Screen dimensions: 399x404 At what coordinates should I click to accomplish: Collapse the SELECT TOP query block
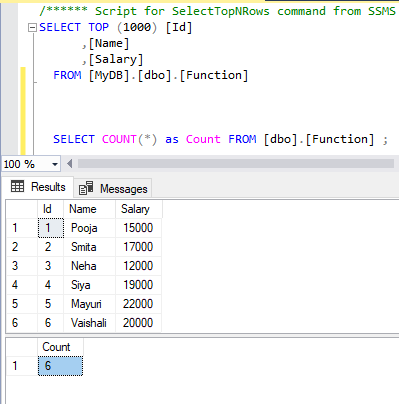pyautogui.click(x=32, y=28)
